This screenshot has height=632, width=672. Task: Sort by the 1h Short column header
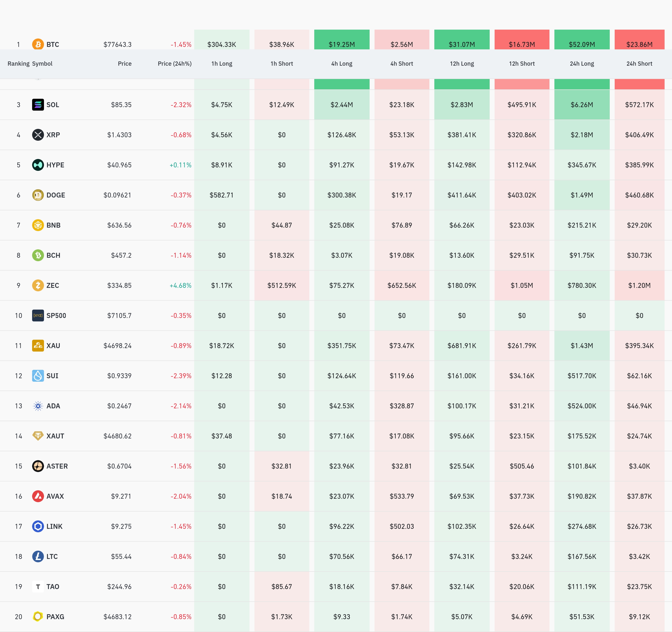(x=282, y=63)
